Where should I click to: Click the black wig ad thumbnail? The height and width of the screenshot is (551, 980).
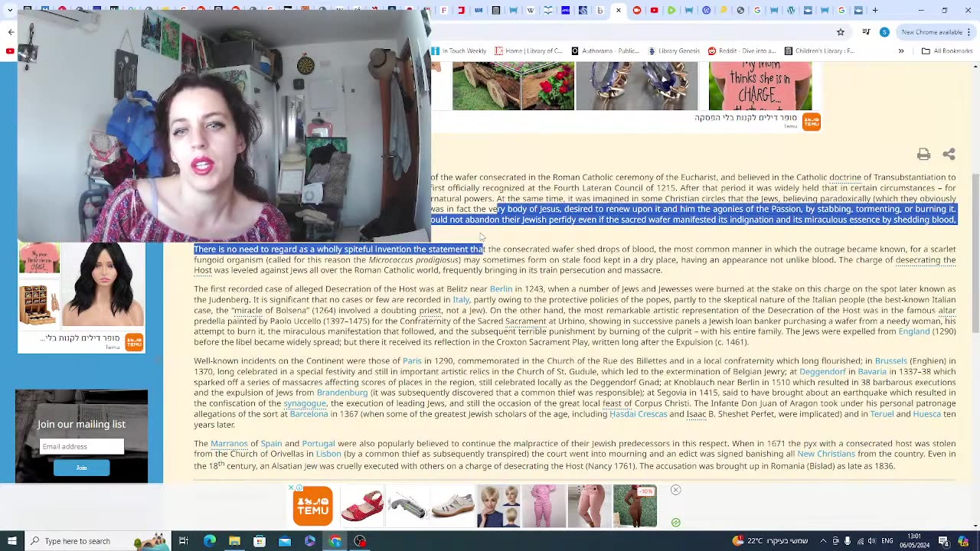[x=103, y=285]
